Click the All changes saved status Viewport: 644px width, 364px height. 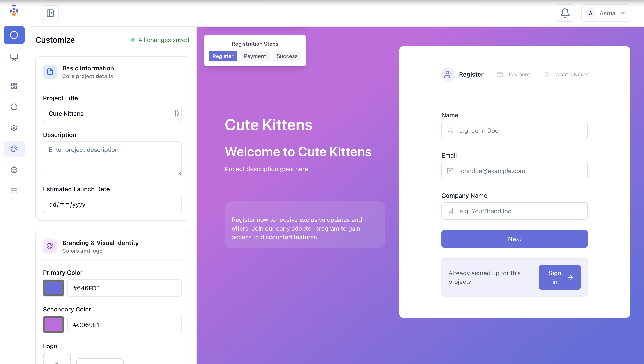[160, 40]
